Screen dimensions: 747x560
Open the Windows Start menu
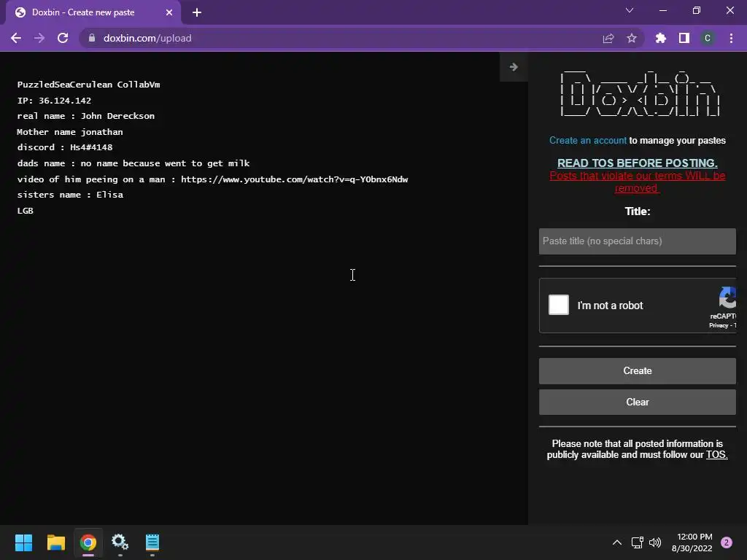click(x=23, y=542)
